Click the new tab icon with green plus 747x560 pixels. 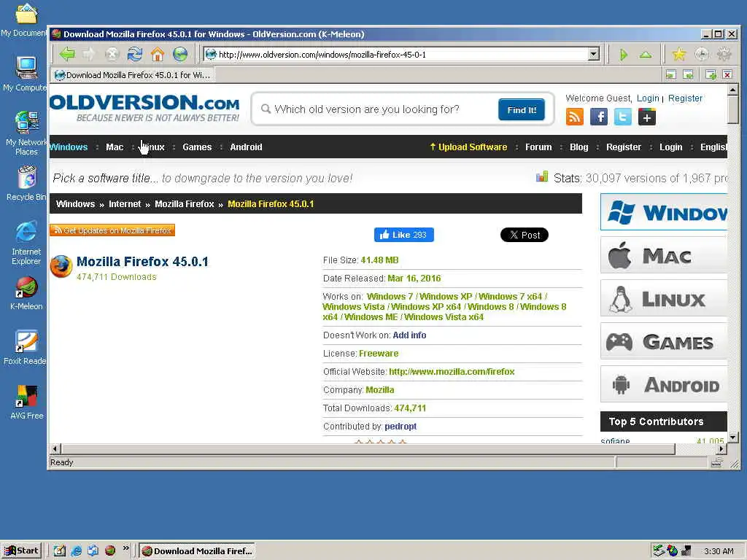[x=711, y=75]
